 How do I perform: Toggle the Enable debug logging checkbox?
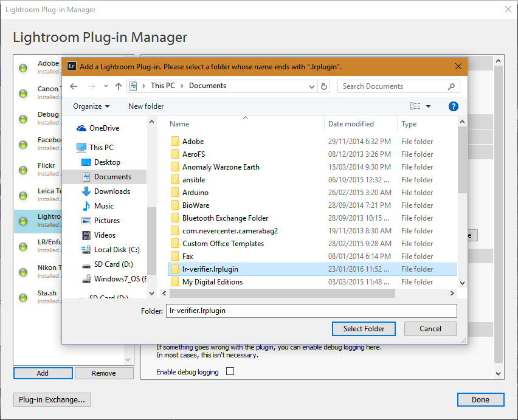point(230,371)
